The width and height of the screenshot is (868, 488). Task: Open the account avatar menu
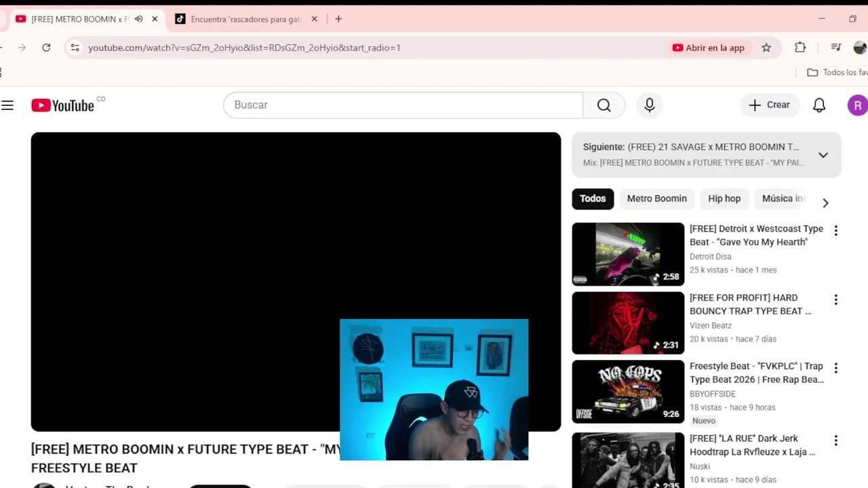point(857,105)
